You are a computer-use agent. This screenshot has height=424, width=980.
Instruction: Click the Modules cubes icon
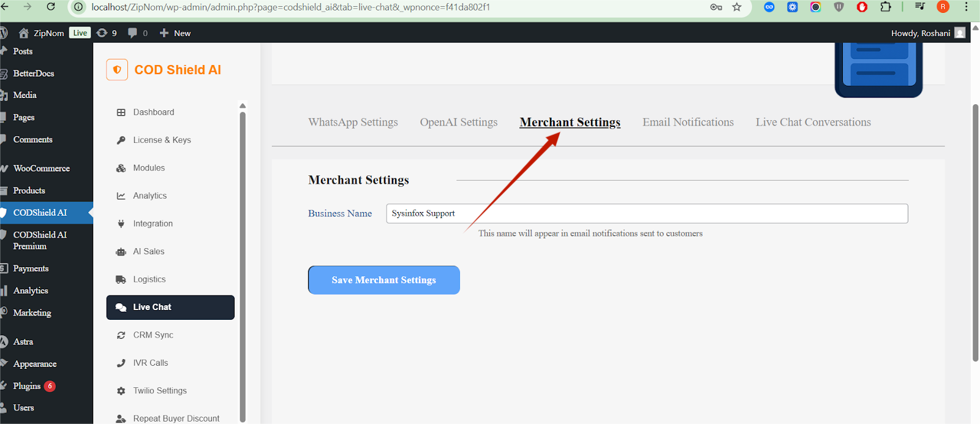[x=121, y=168]
